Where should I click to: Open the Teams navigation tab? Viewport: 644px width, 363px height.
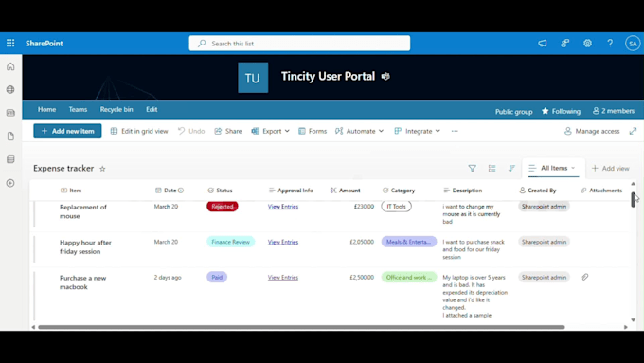click(78, 109)
